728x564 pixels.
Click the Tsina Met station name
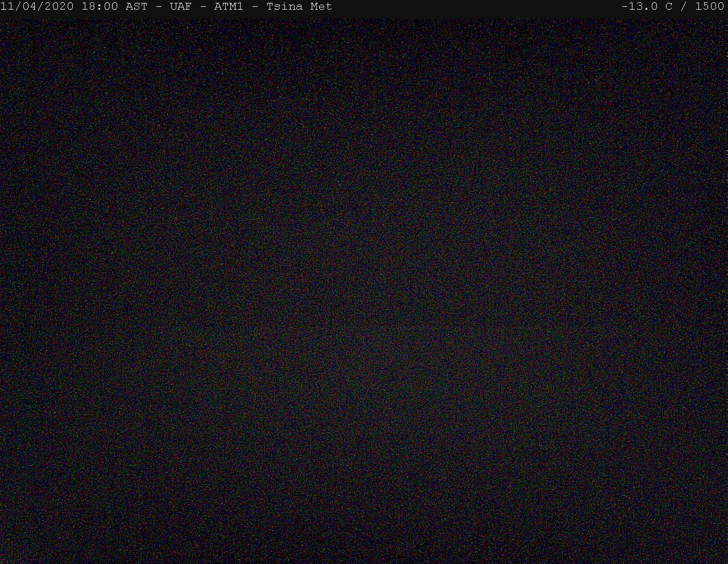[299, 7]
